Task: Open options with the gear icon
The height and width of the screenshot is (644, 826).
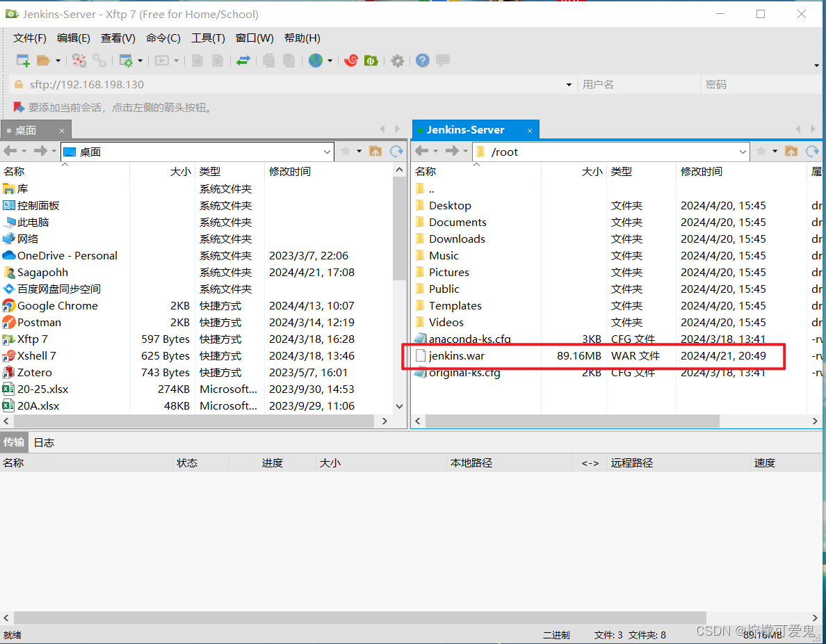Action: (x=397, y=61)
